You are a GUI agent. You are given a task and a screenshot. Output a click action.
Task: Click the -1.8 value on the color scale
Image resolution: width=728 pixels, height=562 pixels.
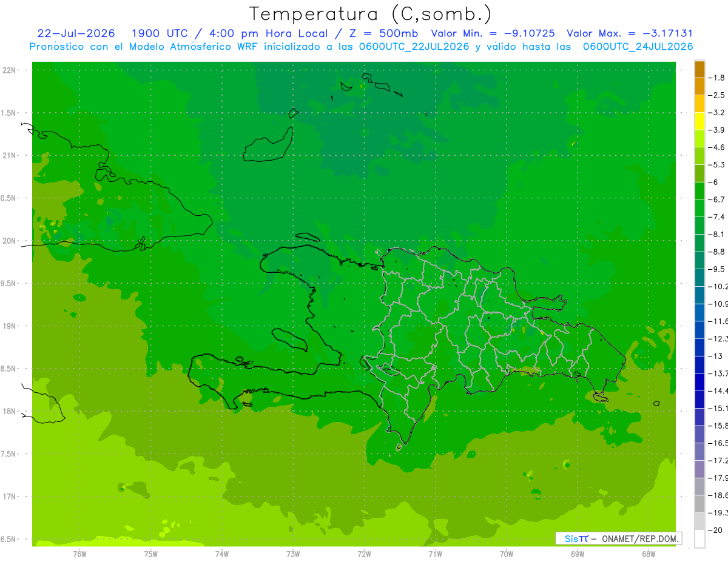tap(717, 78)
